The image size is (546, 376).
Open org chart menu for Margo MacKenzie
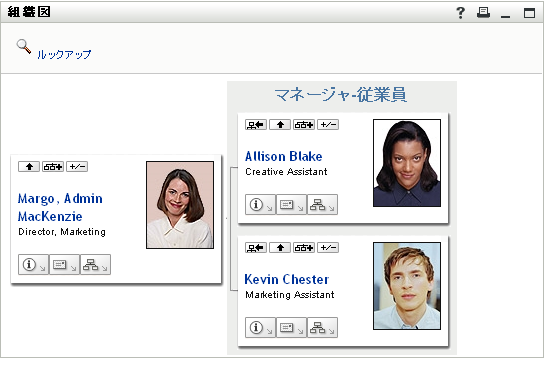95,265
